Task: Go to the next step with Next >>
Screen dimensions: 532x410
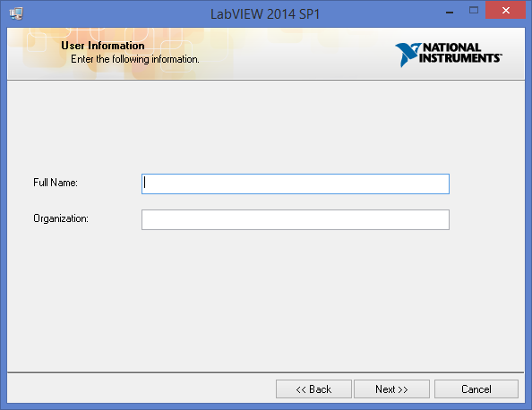Action: tap(391, 389)
